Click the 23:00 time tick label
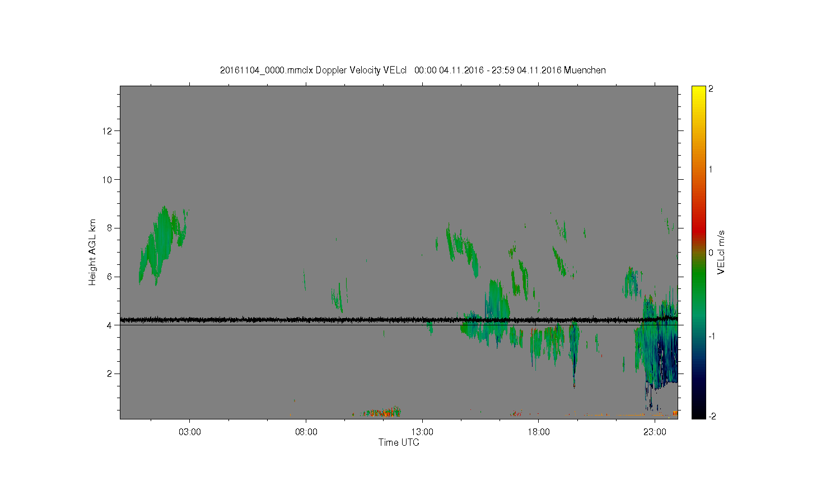Viewport: 840px width, 504px height. click(655, 432)
